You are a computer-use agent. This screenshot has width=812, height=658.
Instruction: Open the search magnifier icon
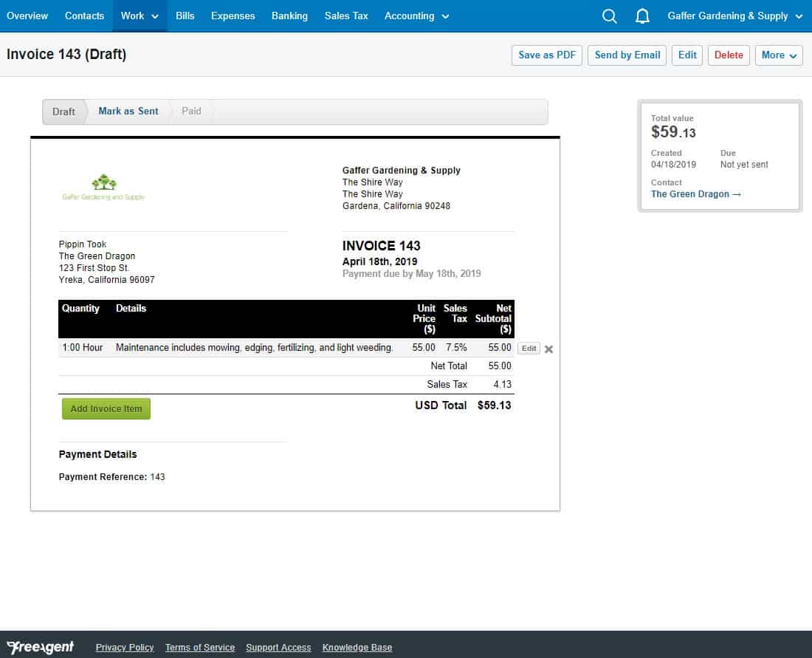[610, 16]
